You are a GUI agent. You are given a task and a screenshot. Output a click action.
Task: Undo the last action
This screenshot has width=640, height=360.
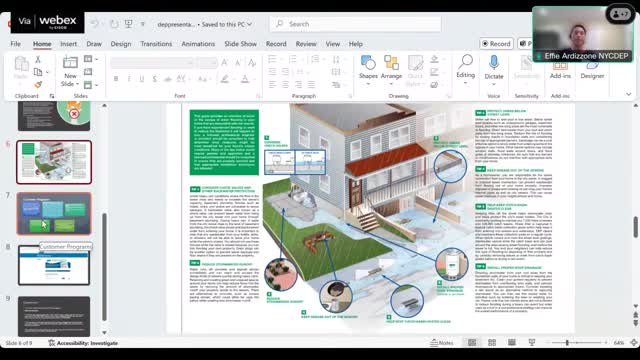tap(95, 24)
